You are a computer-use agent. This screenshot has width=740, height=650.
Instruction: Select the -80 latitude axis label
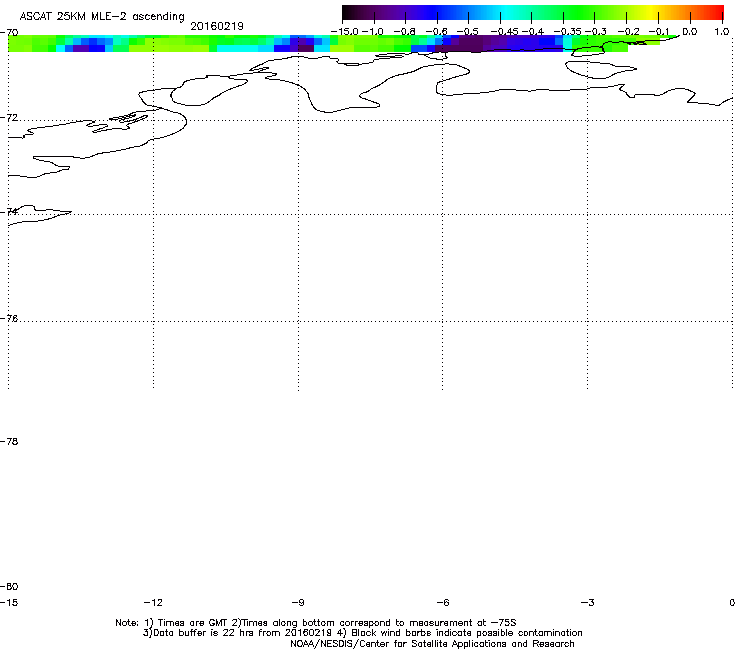pyautogui.click(x=9, y=587)
